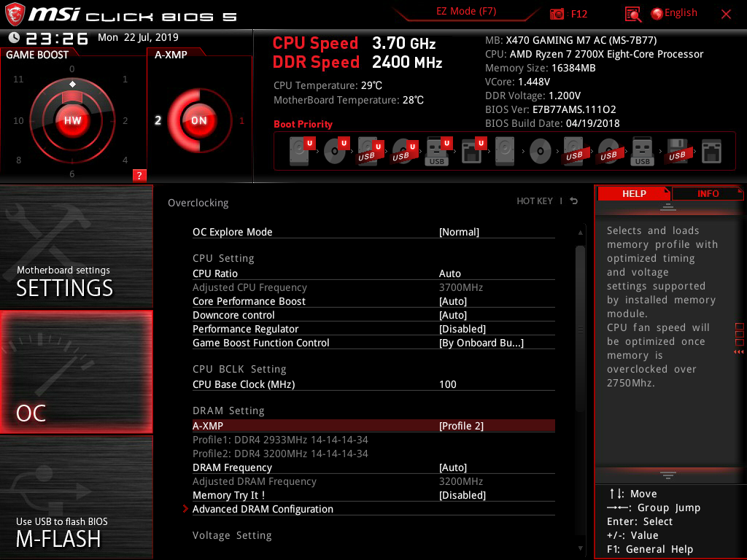The image size is (747, 560).
Task: Open the Game Boost question mark help
Action: [x=139, y=175]
